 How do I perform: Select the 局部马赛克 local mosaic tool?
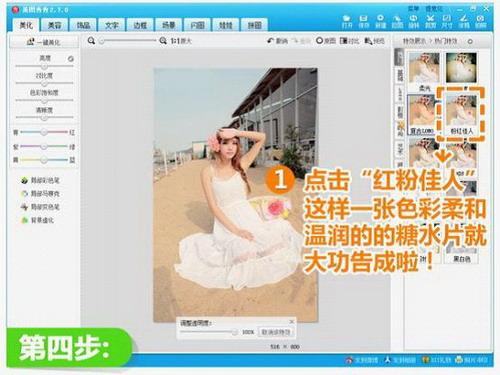[x=40, y=194]
